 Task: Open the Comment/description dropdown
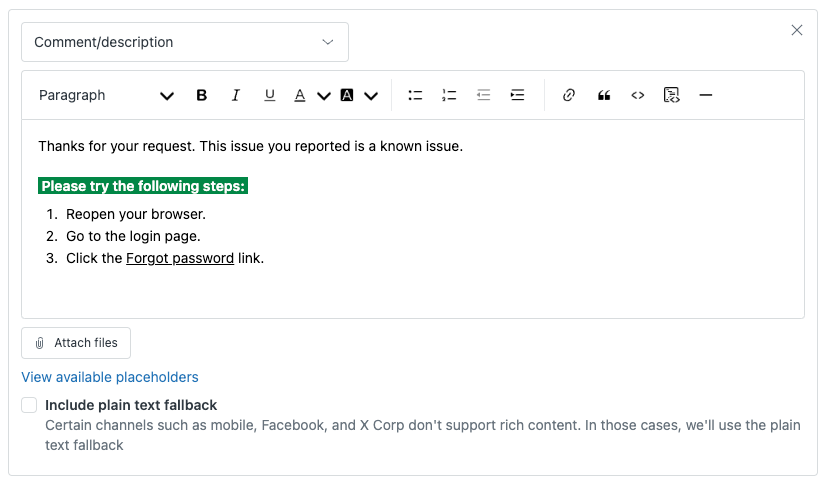185,42
